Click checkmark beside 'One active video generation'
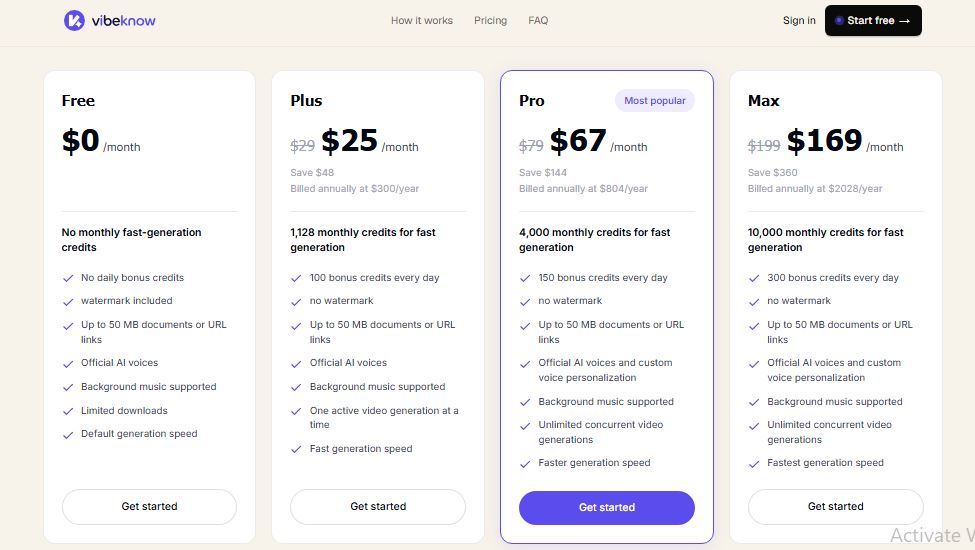The image size is (975, 550). (x=297, y=411)
